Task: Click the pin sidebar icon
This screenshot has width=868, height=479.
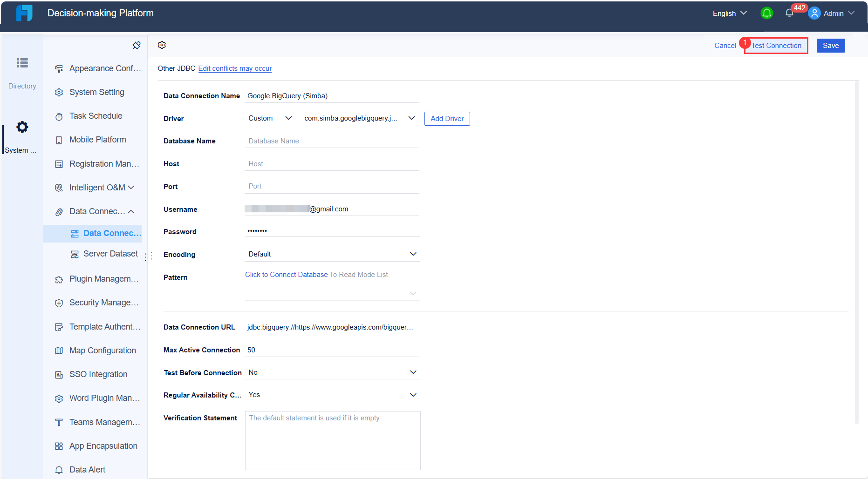Action: coord(137,45)
